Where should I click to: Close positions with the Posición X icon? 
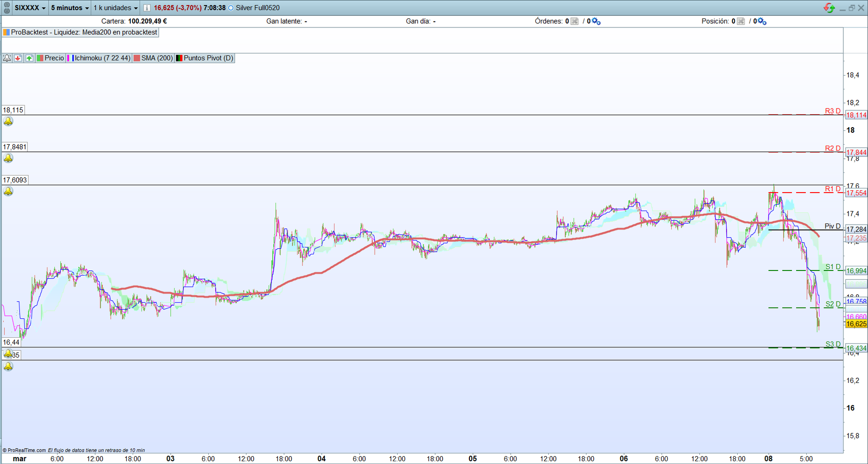click(x=740, y=21)
